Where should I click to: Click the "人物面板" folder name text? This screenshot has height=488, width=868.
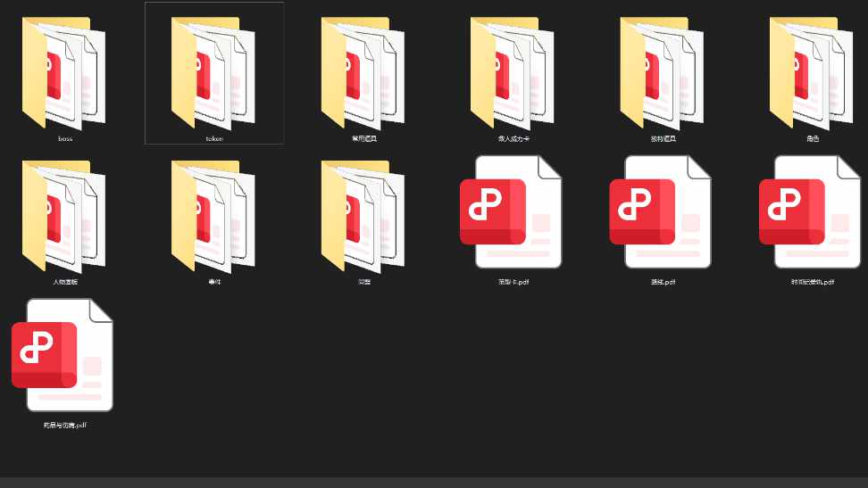click(x=65, y=282)
